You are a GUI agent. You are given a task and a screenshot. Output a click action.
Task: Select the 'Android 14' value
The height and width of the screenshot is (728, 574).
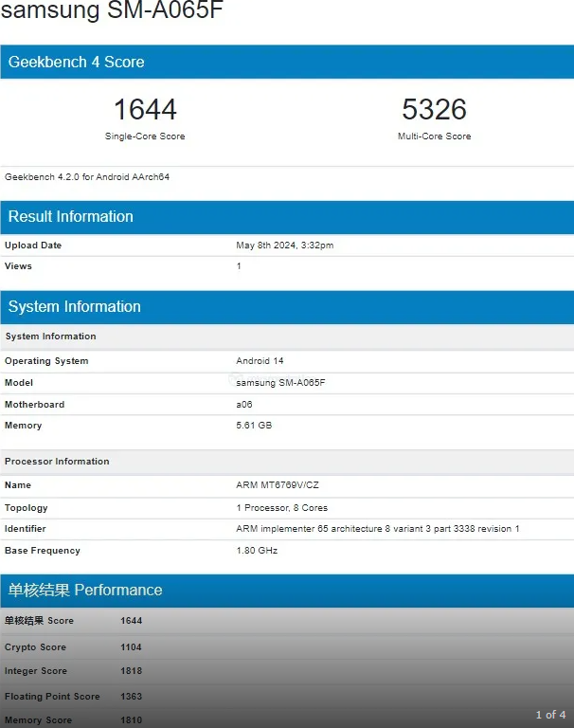pyautogui.click(x=260, y=361)
